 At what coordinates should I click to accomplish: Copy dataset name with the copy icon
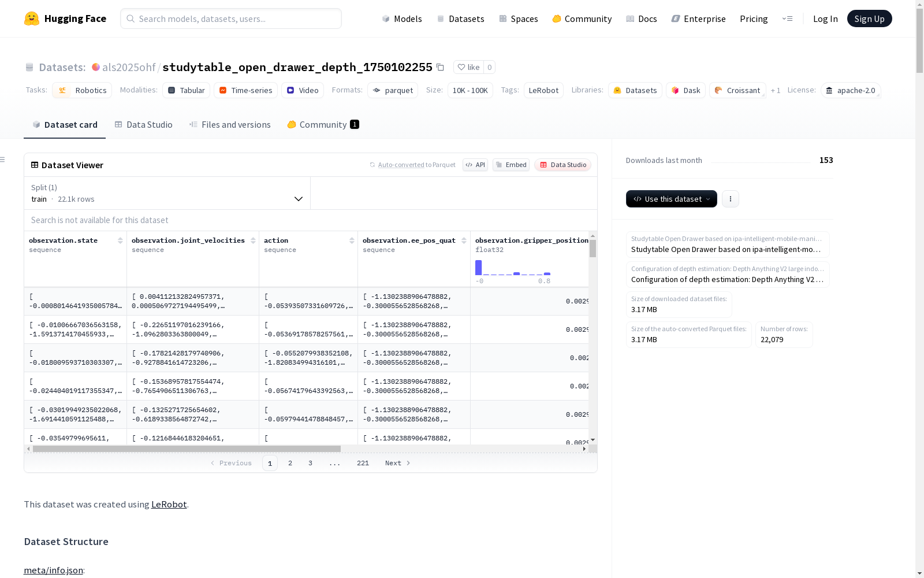(x=440, y=67)
